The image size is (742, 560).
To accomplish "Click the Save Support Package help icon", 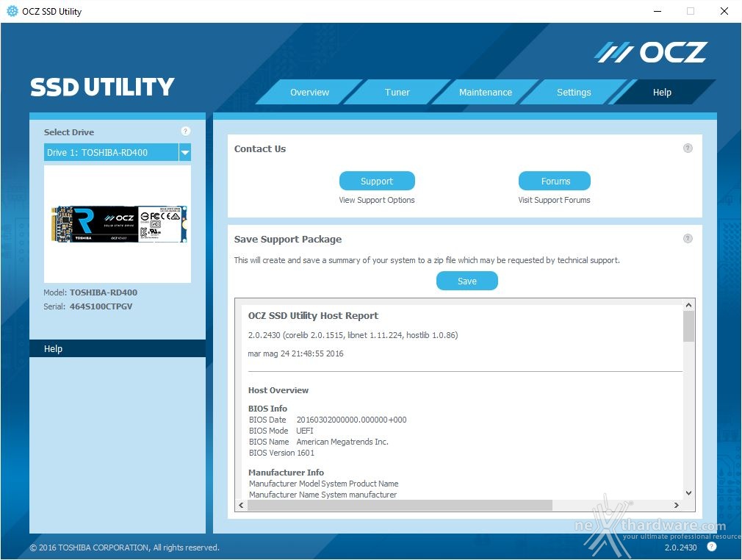I will (688, 239).
